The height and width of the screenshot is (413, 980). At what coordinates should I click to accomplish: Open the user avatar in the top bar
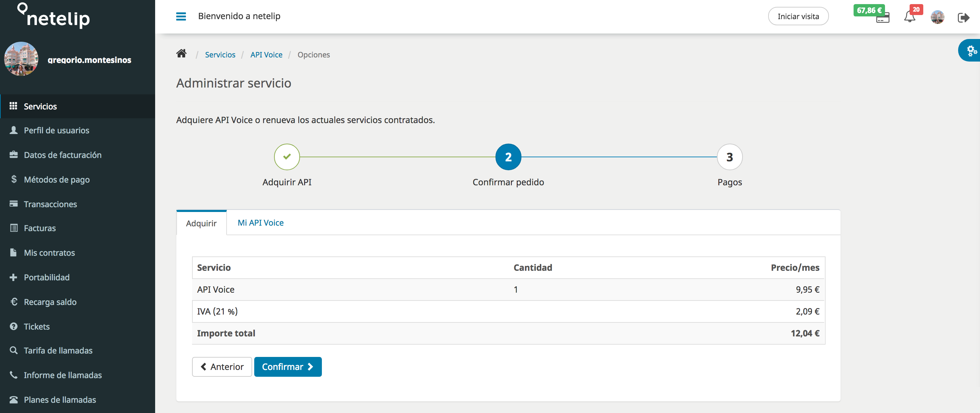click(x=937, y=17)
